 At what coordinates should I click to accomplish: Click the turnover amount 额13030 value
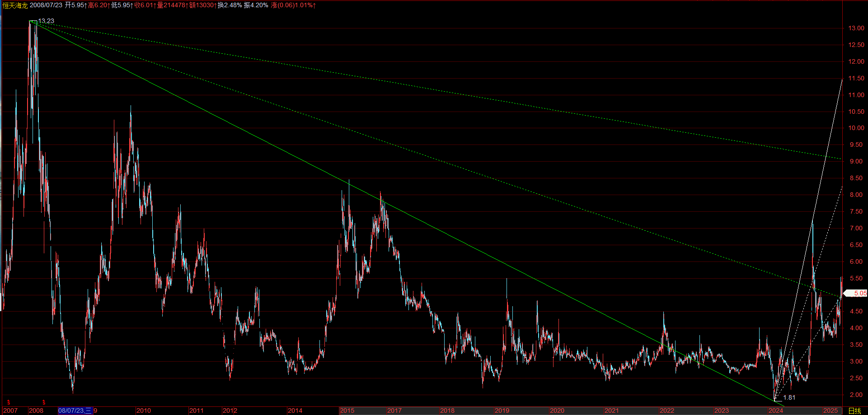(x=203, y=5)
